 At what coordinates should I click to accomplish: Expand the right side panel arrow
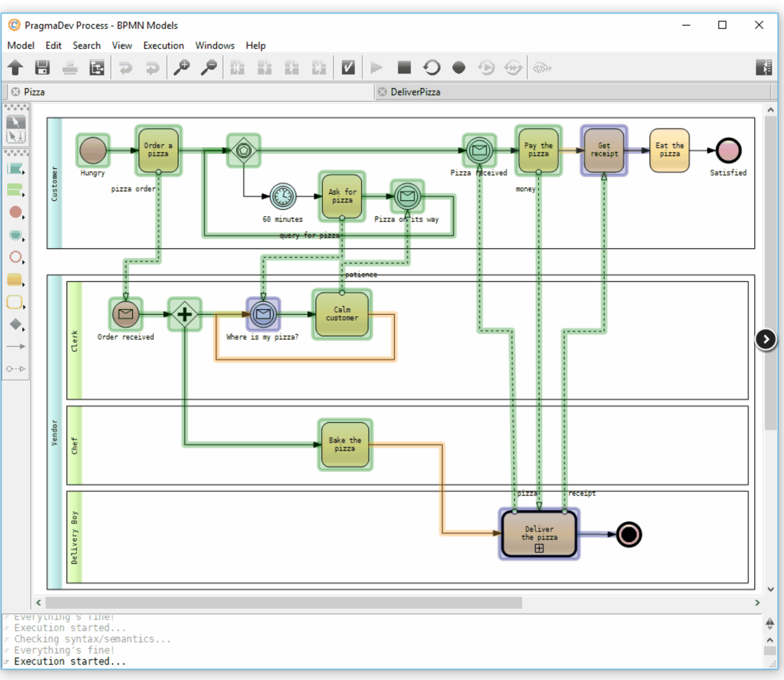point(766,340)
